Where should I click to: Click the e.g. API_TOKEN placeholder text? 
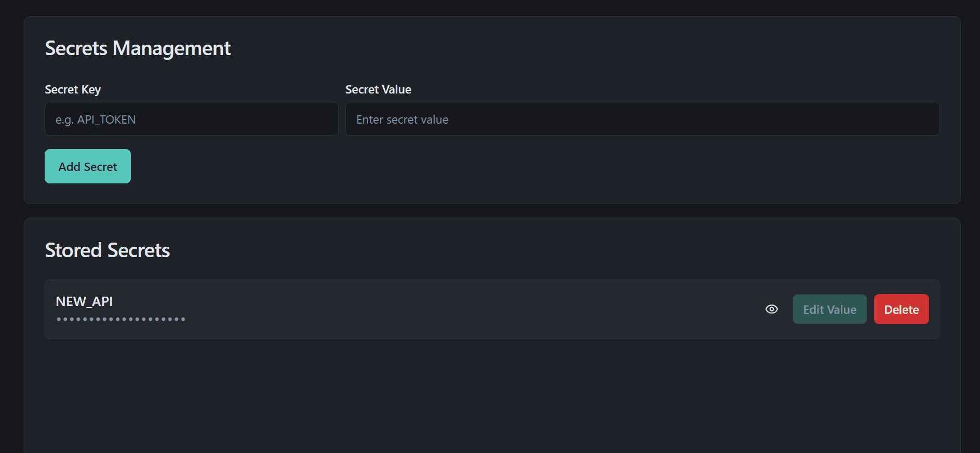(96, 119)
